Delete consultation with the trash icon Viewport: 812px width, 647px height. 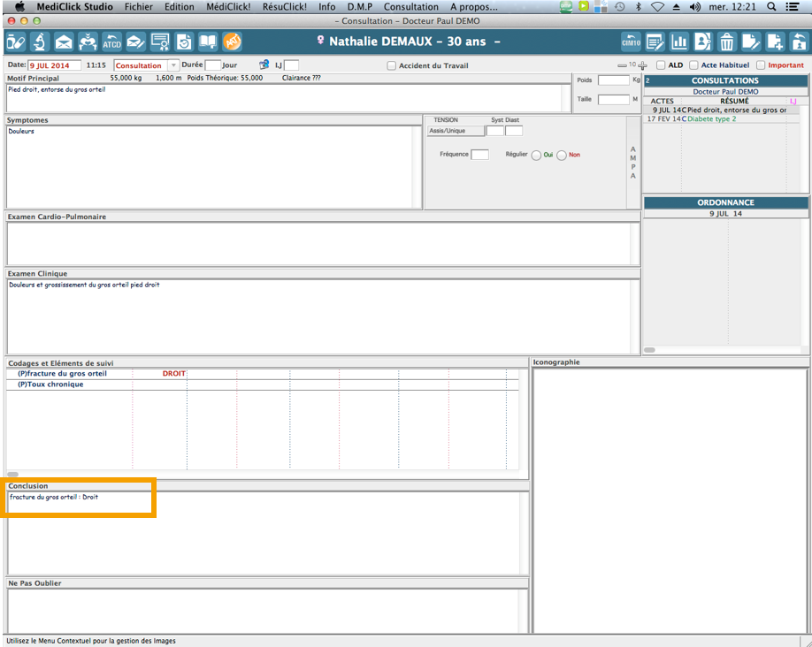click(727, 42)
